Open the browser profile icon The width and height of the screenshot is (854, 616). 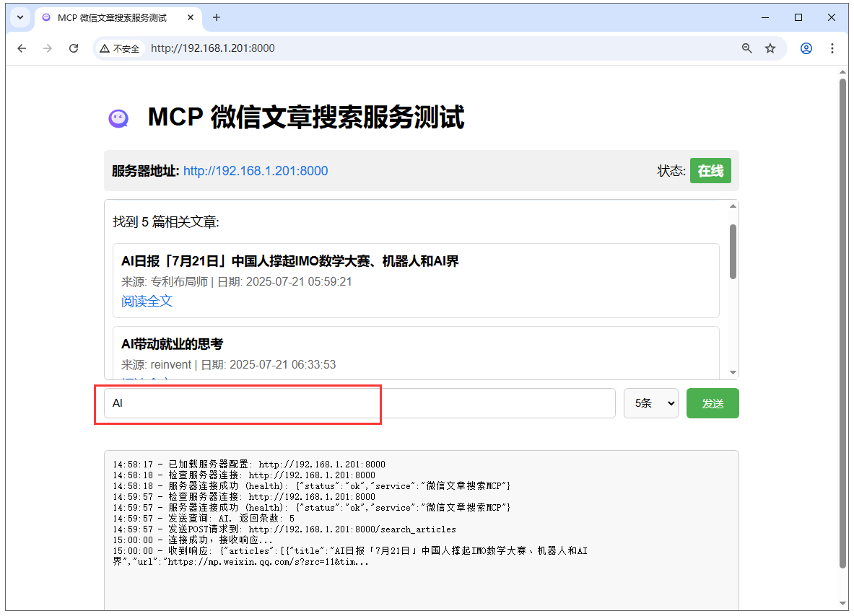tap(806, 48)
